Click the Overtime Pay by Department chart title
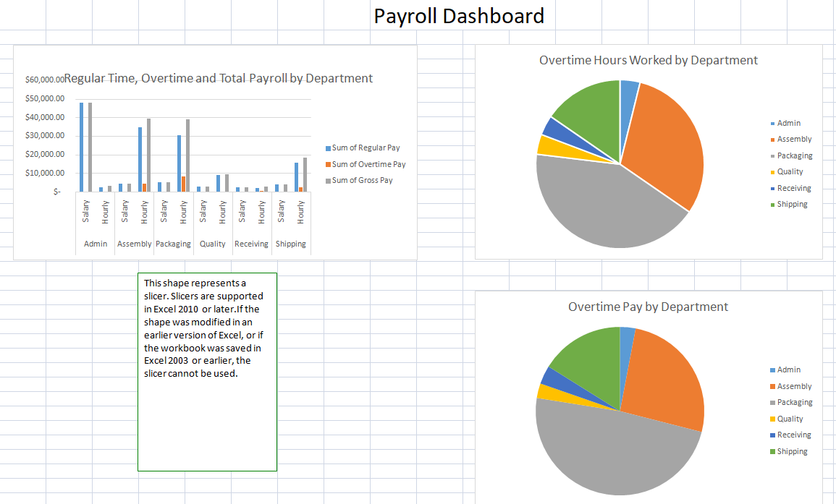 pyautogui.click(x=648, y=307)
